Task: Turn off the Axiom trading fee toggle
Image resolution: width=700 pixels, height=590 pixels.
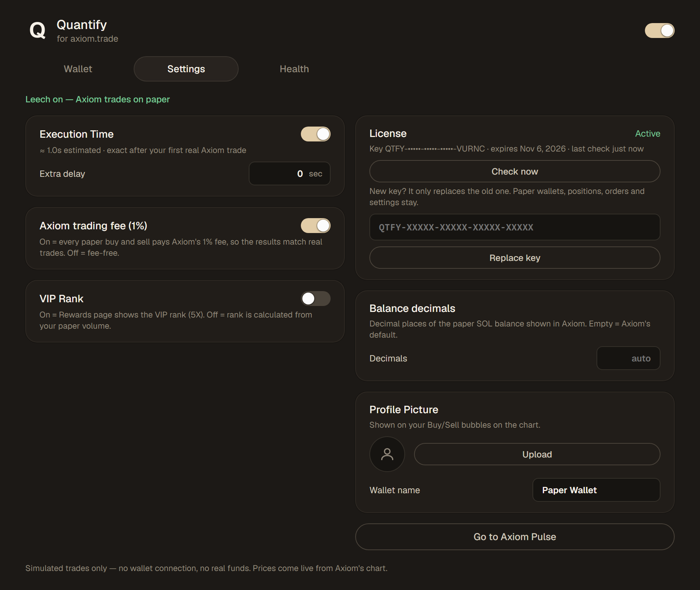Action: click(x=316, y=226)
